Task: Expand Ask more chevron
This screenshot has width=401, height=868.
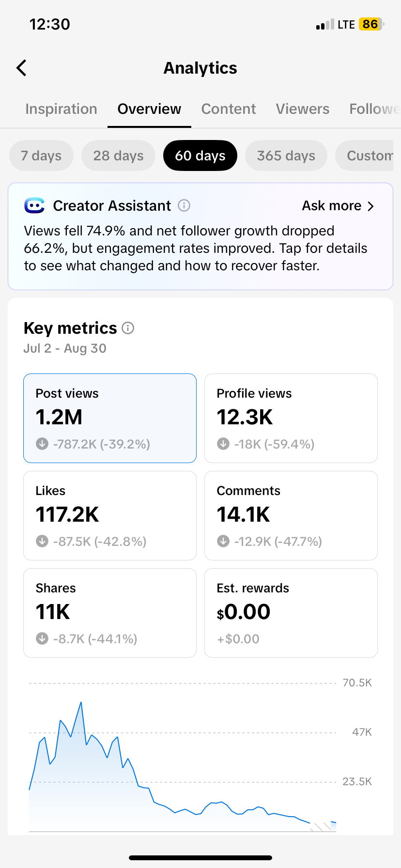Action: [371, 206]
